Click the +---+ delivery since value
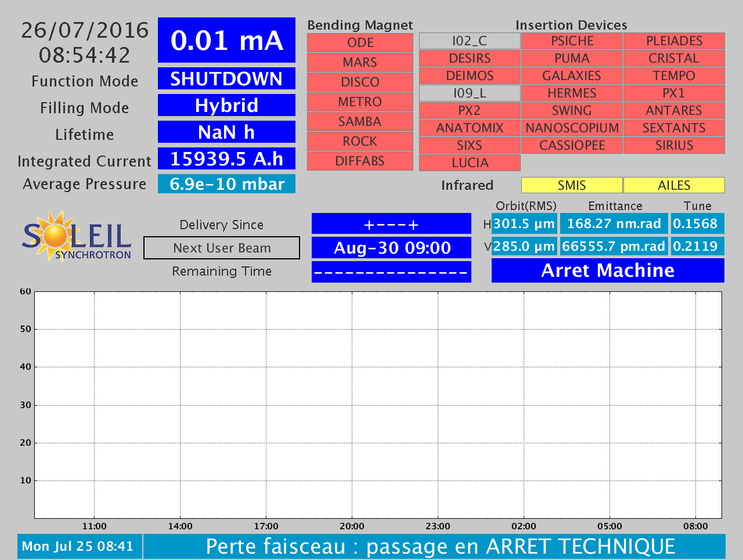 click(x=391, y=224)
